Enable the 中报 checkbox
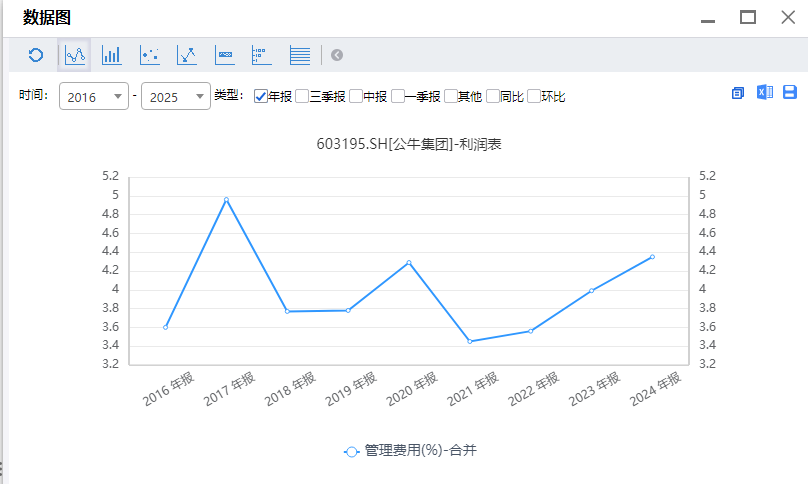This screenshot has height=484, width=808. pyautogui.click(x=356, y=96)
